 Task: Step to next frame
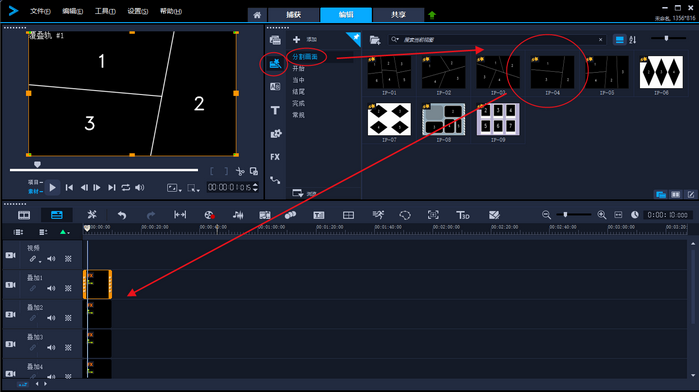pos(97,188)
